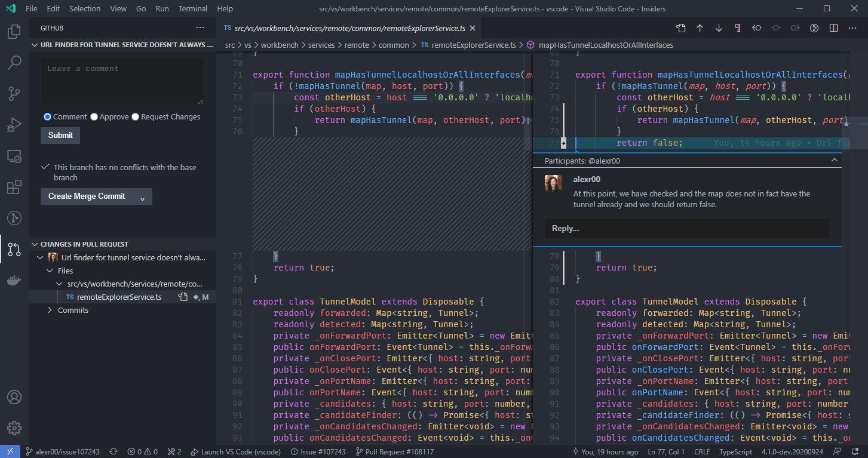Click the Submit button

(x=60, y=136)
